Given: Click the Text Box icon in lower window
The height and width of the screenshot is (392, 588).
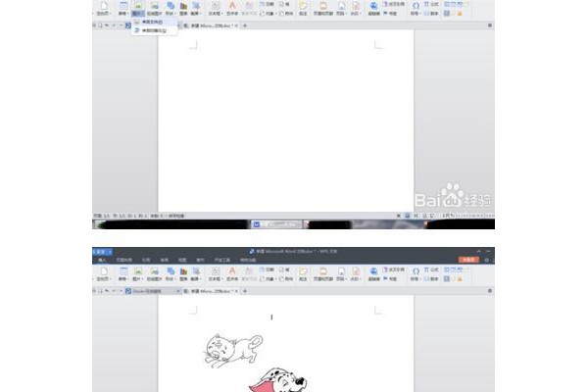Looking at the screenshot, I should [216, 271].
